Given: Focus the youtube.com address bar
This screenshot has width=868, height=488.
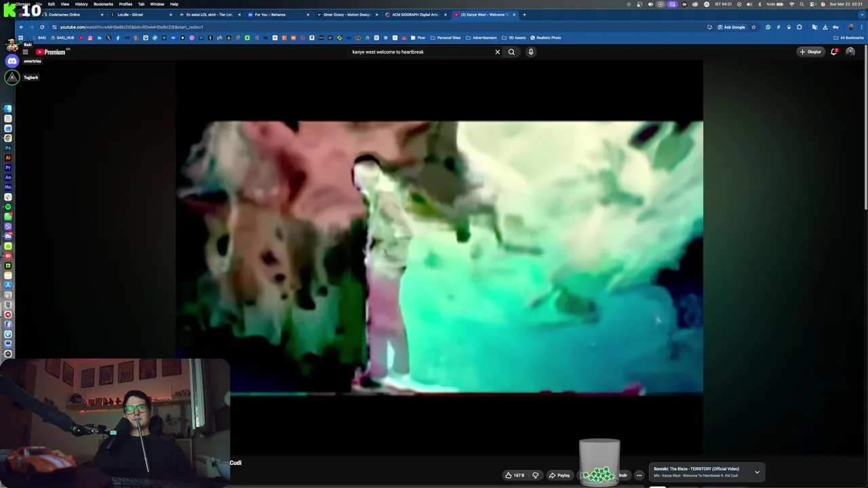Looking at the screenshot, I should coord(380,27).
